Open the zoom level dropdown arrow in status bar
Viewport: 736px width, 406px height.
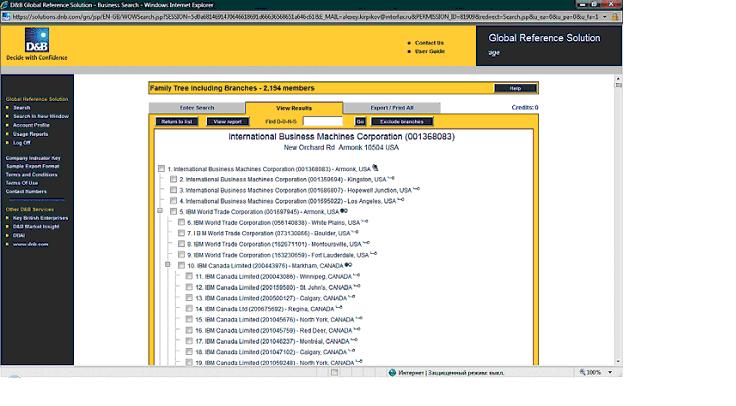tap(610, 372)
